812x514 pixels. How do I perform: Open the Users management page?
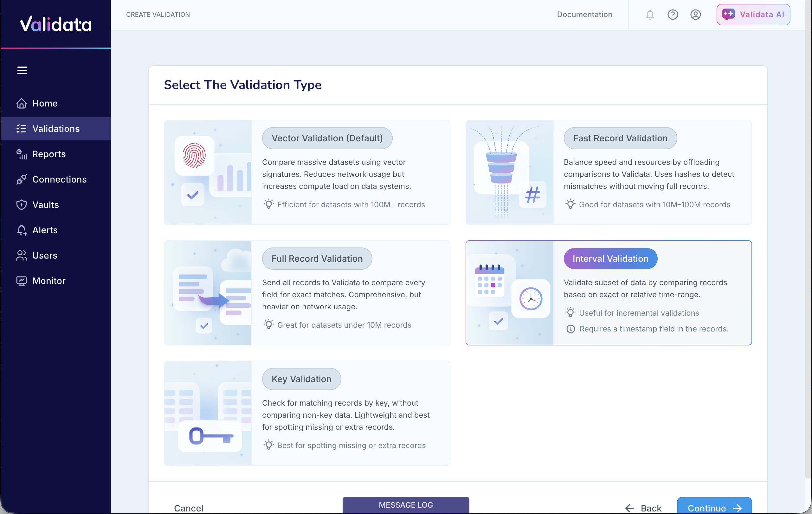(44, 255)
